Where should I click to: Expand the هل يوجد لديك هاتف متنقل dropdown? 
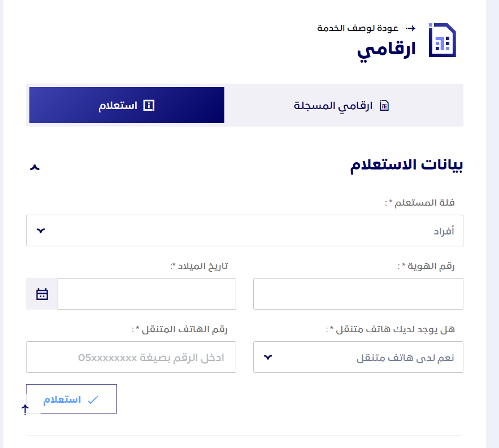coord(358,357)
